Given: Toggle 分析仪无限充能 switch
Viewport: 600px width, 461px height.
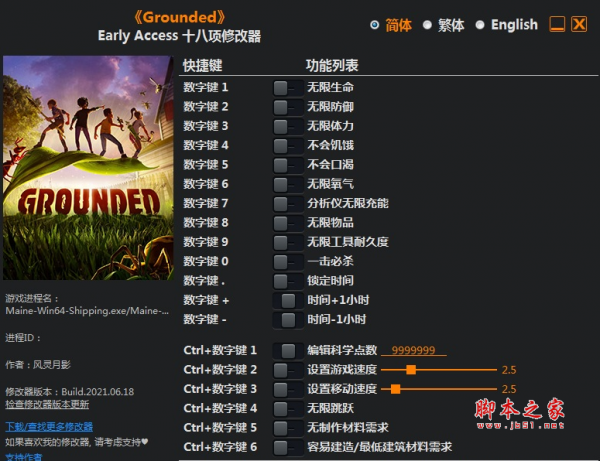Looking at the screenshot, I should [x=288, y=204].
